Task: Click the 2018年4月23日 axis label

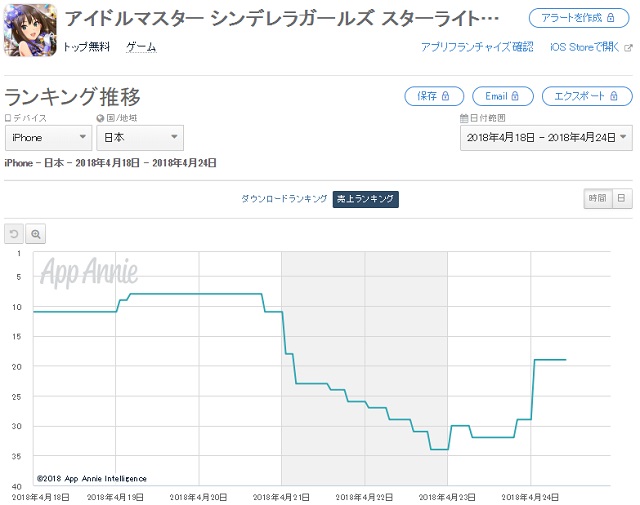Action: pos(447,497)
